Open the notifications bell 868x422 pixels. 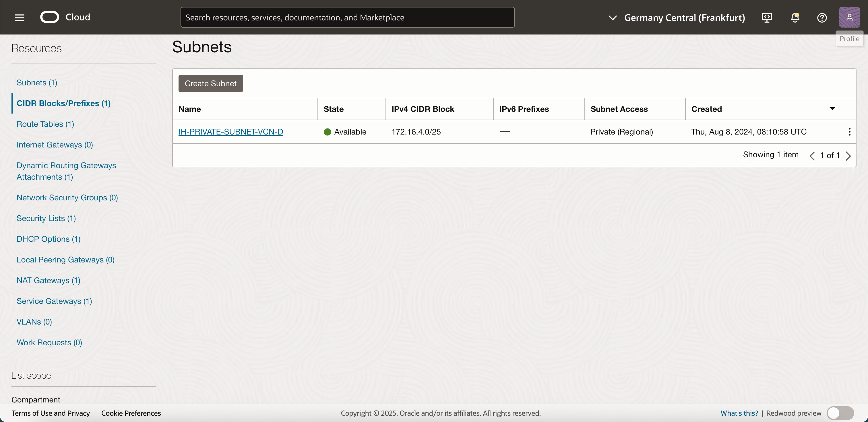(x=795, y=18)
